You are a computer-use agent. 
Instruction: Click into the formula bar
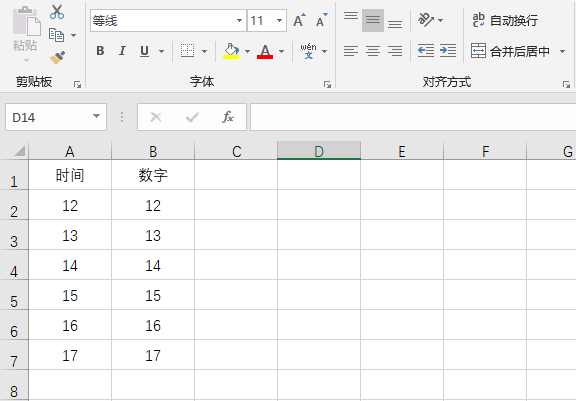coord(413,117)
